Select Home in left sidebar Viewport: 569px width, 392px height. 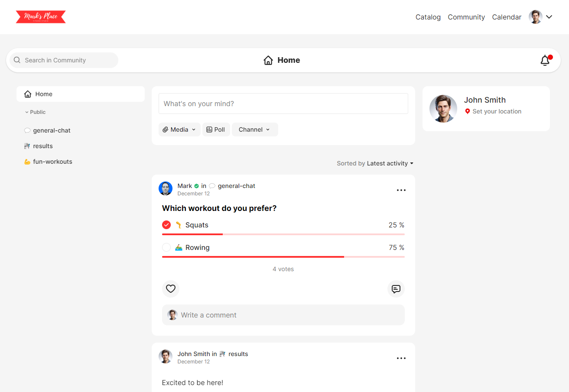point(81,94)
